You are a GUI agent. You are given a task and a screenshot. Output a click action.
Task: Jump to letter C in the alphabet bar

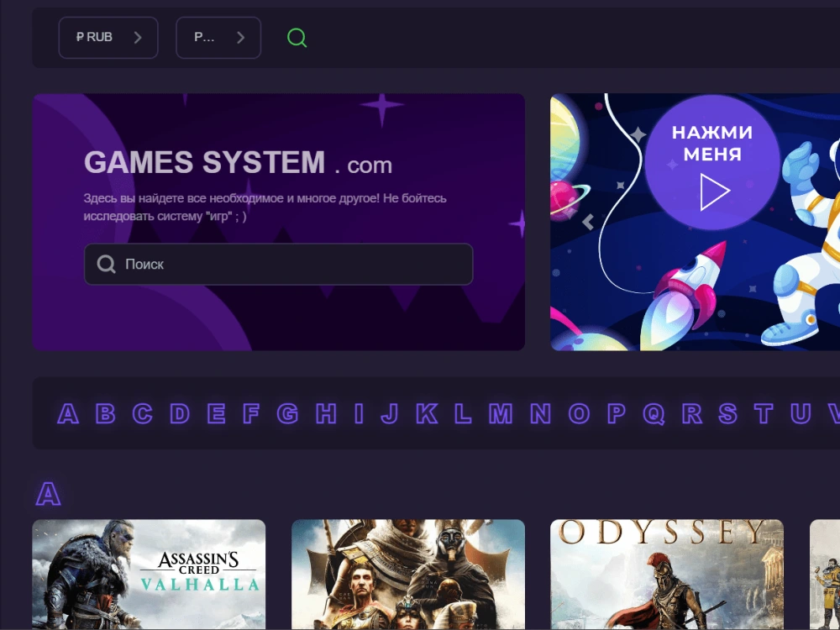point(143,413)
